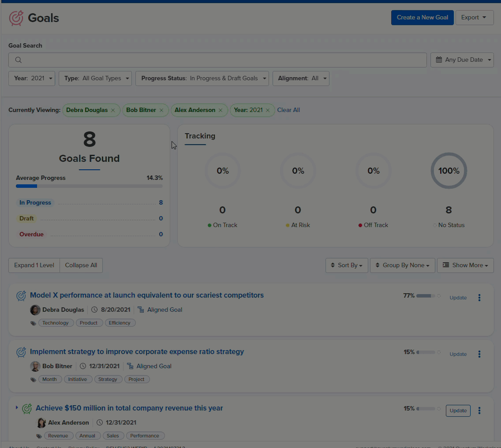Open the Show More dropdown
This screenshot has width=501, height=448.
click(465, 265)
